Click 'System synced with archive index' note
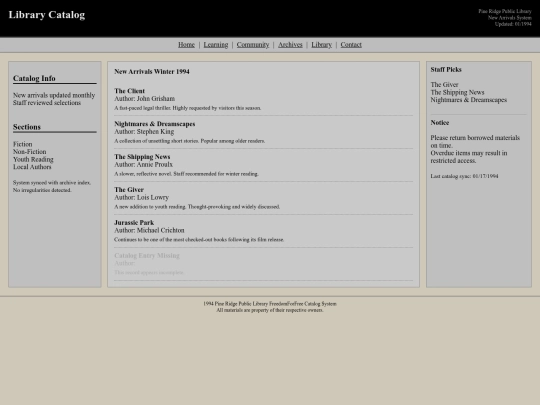The width and height of the screenshot is (540, 405). (x=52, y=183)
